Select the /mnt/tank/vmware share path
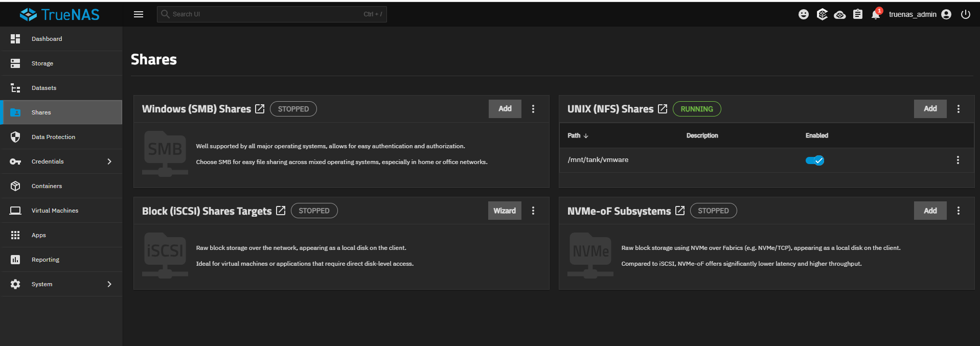 [x=598, y=160]
